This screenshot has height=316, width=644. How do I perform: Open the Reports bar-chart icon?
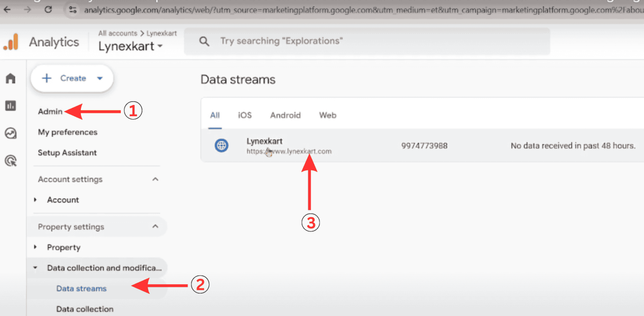11,106
